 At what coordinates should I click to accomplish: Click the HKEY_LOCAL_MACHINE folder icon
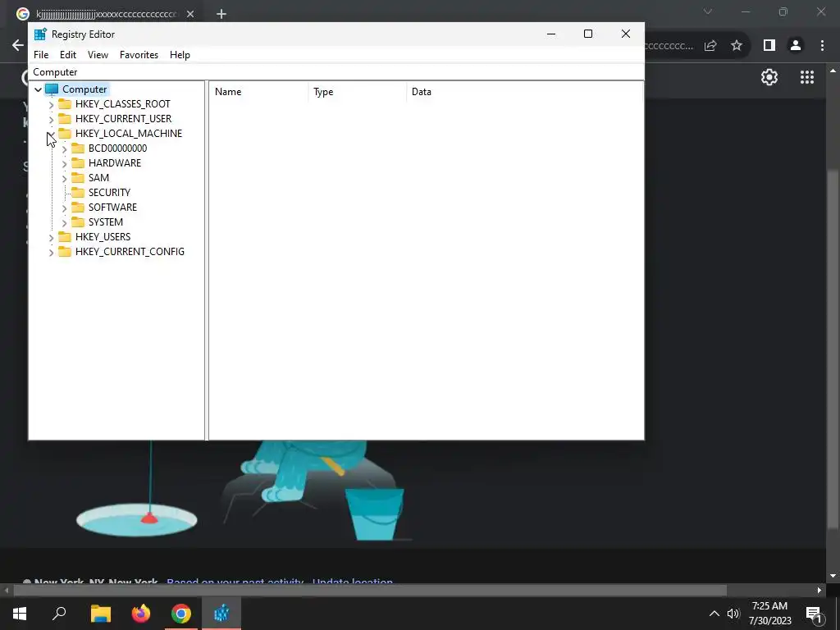pos(65,134)
